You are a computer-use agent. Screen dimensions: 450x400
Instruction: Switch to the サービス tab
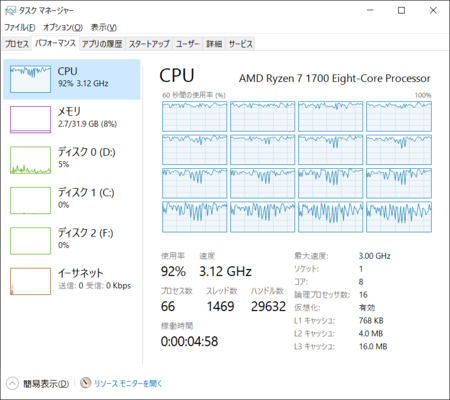coord(240,44)
